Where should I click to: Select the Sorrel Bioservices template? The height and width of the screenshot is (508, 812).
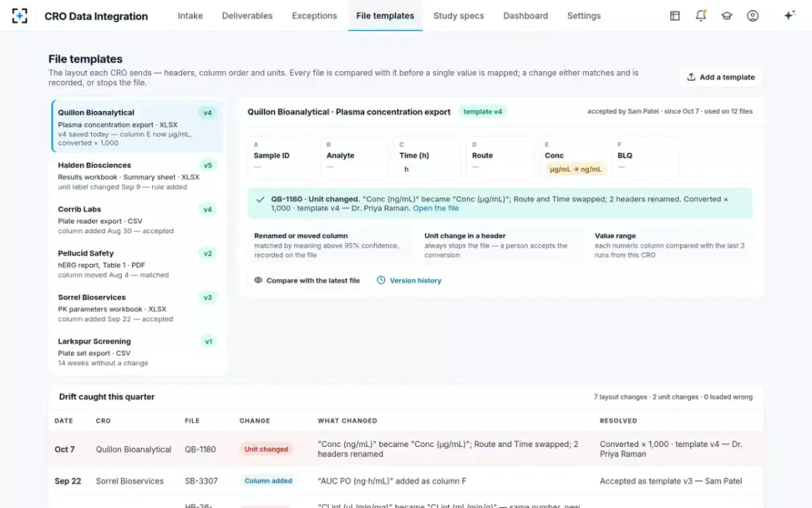[137, 308]
